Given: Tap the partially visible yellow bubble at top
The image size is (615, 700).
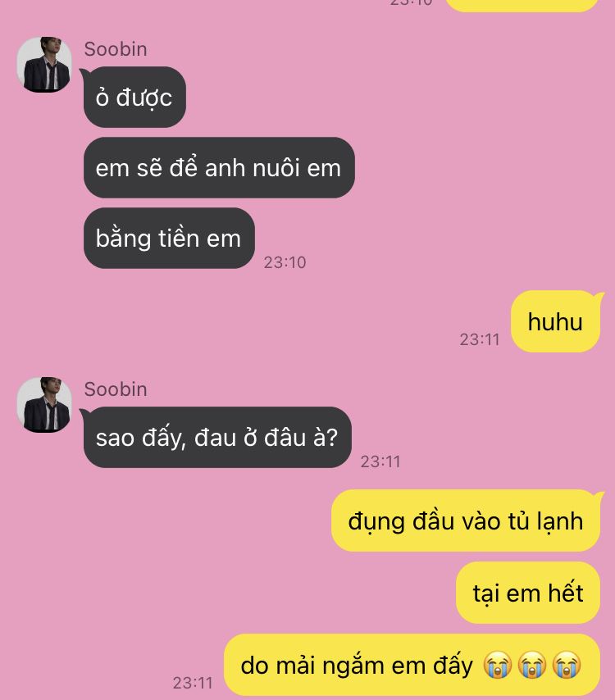Looking at the screenshot, I should pyautogui.click(x=522, y=6).
